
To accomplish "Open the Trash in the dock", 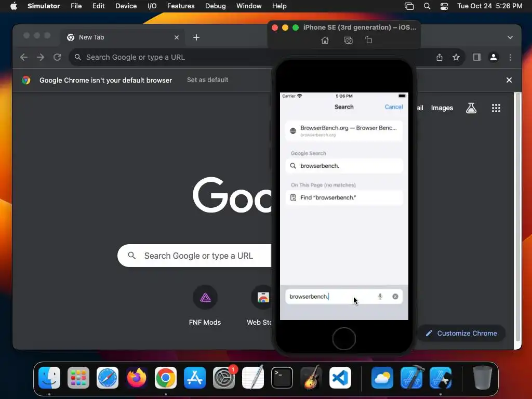I will 483,378.
